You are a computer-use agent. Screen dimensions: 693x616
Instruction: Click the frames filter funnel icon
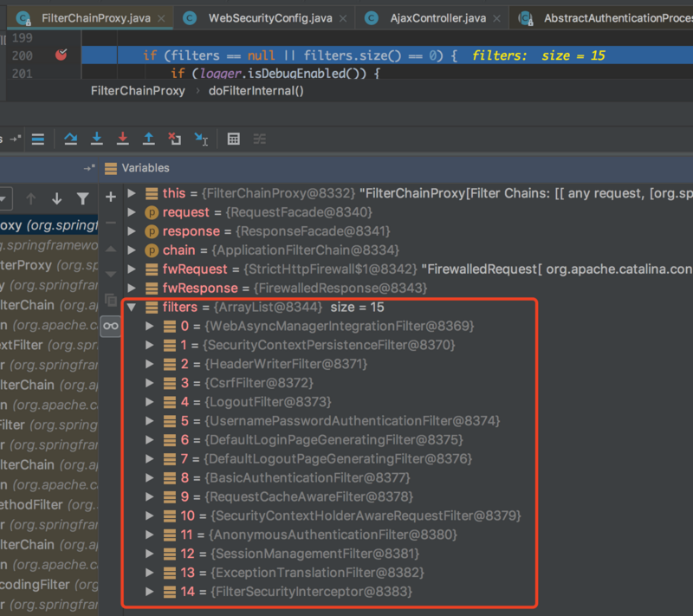tap(82, 198)
